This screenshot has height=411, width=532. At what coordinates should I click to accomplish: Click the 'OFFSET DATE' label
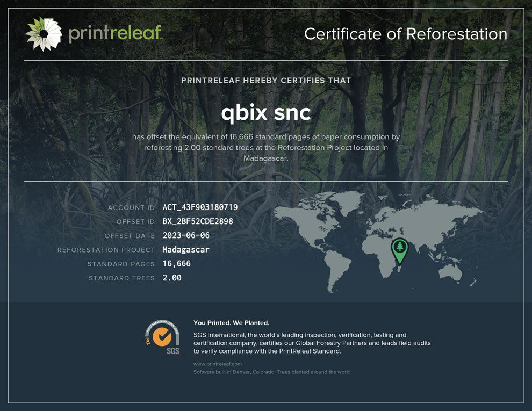130,236
